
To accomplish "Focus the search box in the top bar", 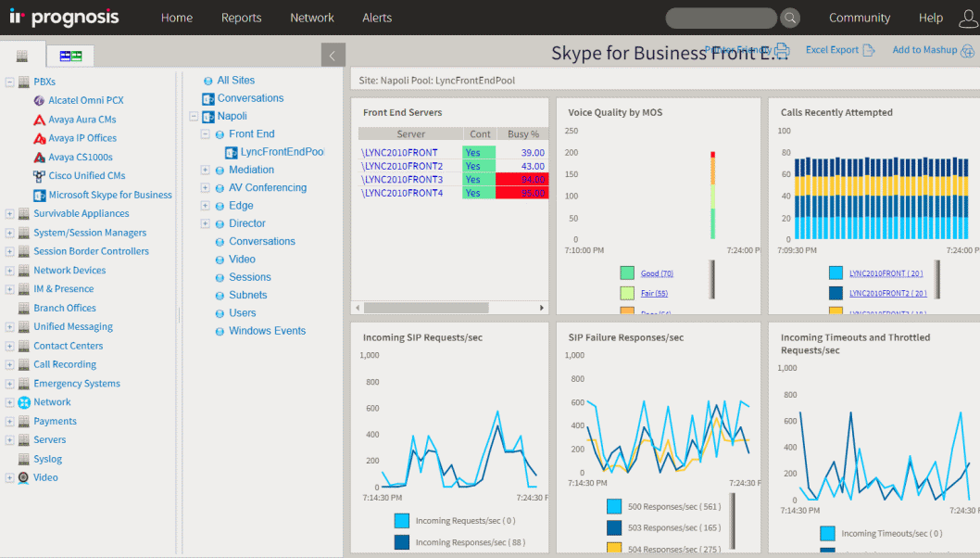I will (721, 19).
